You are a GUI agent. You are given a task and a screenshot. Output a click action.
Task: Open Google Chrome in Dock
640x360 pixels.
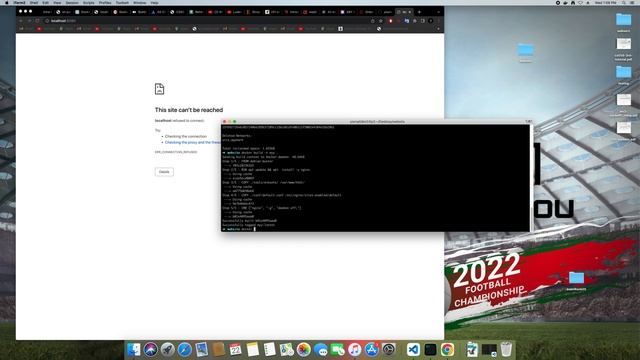tap(447, 349)
